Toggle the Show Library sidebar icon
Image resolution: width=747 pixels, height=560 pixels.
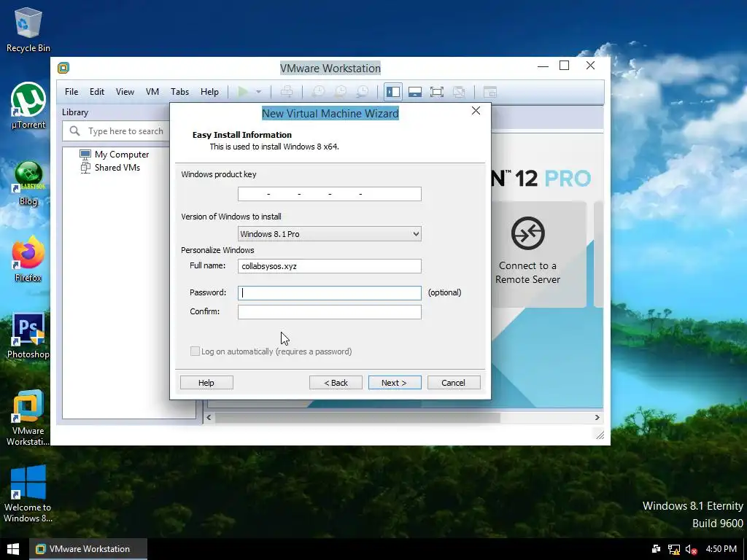tap(393, 91)
